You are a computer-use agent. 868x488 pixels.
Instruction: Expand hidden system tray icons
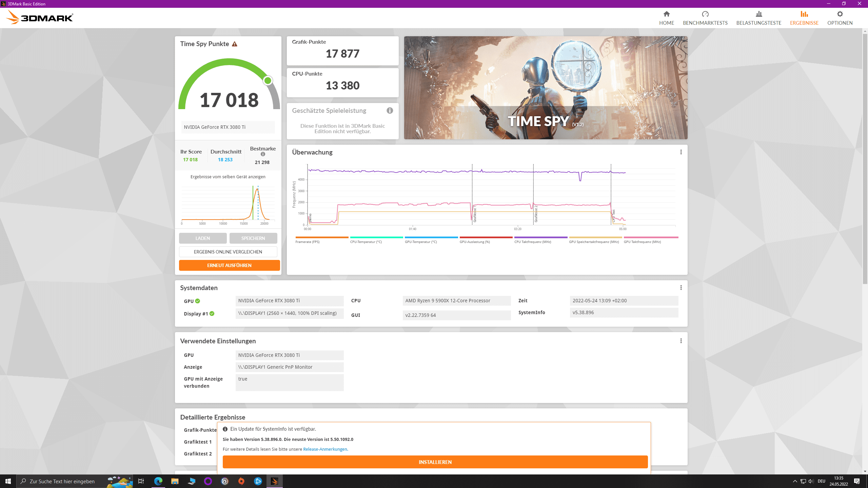[x=795, y=481]
